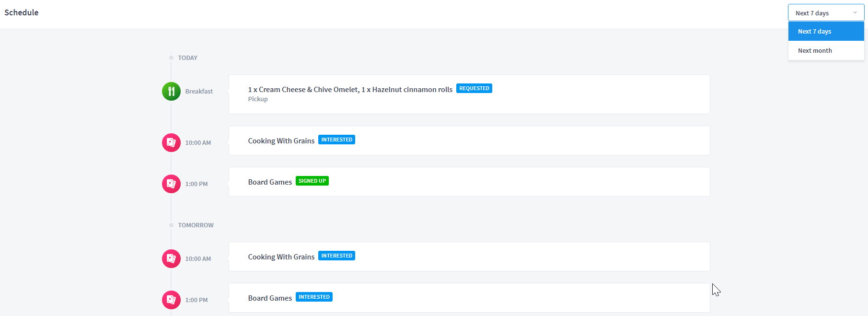The image size is (868, 316).
Task: Click the Breakfast label beside meal icon
Action: pos(199,91)
